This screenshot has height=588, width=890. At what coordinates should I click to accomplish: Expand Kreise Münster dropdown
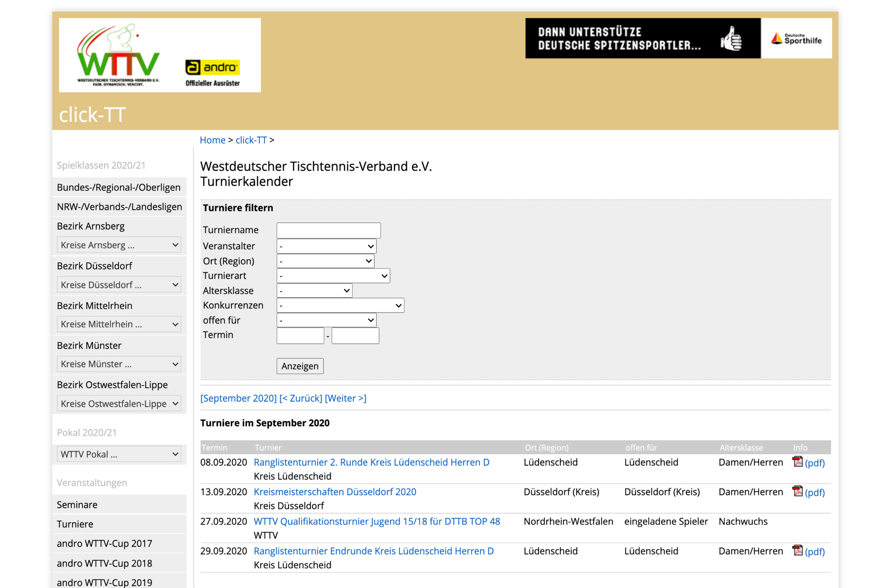tap(119, 364)
